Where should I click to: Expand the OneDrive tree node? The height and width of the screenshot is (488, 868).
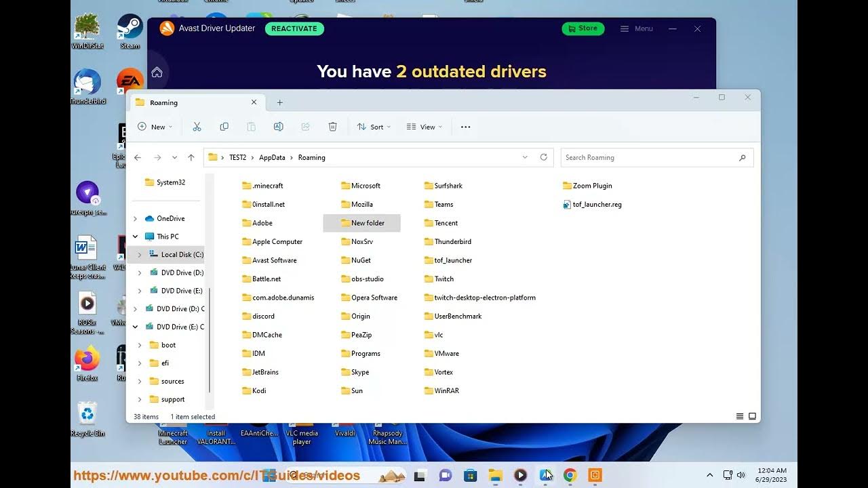[135, 218]
